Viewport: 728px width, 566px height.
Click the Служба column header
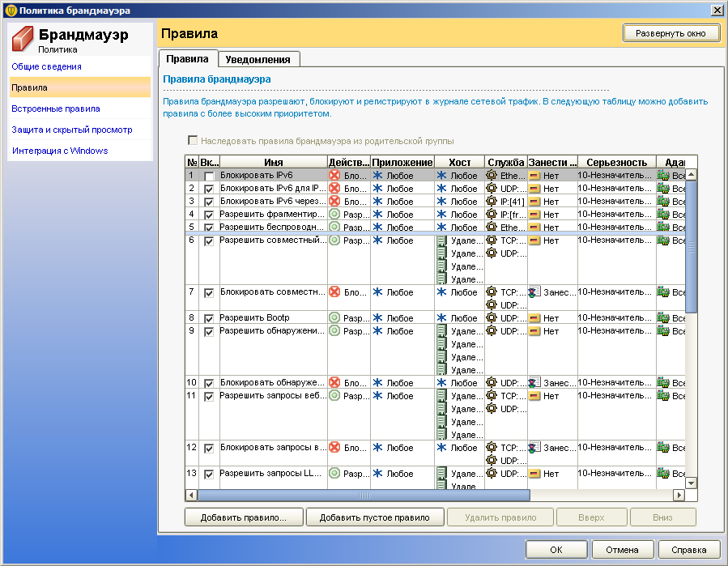(505, 163)
